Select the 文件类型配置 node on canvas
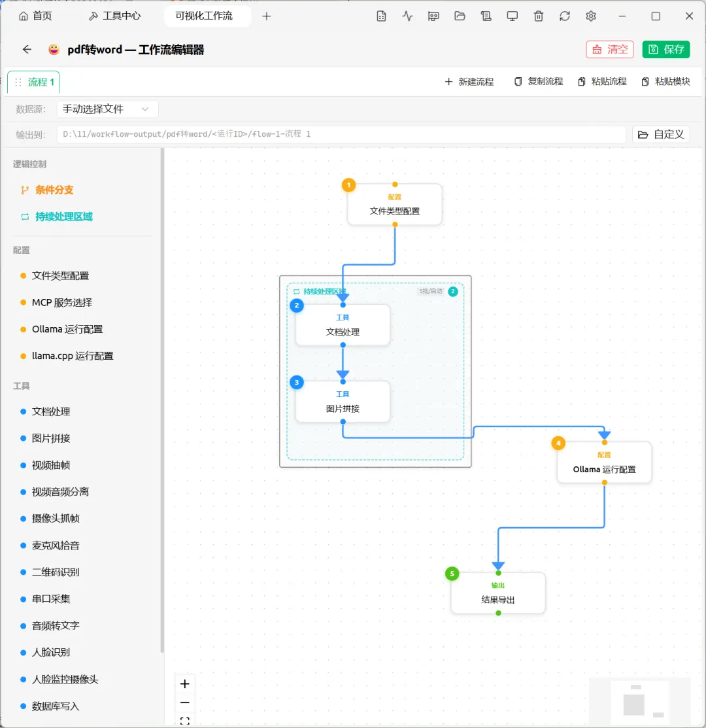Screen dimensions: 706x728 [x=395, y=205]
